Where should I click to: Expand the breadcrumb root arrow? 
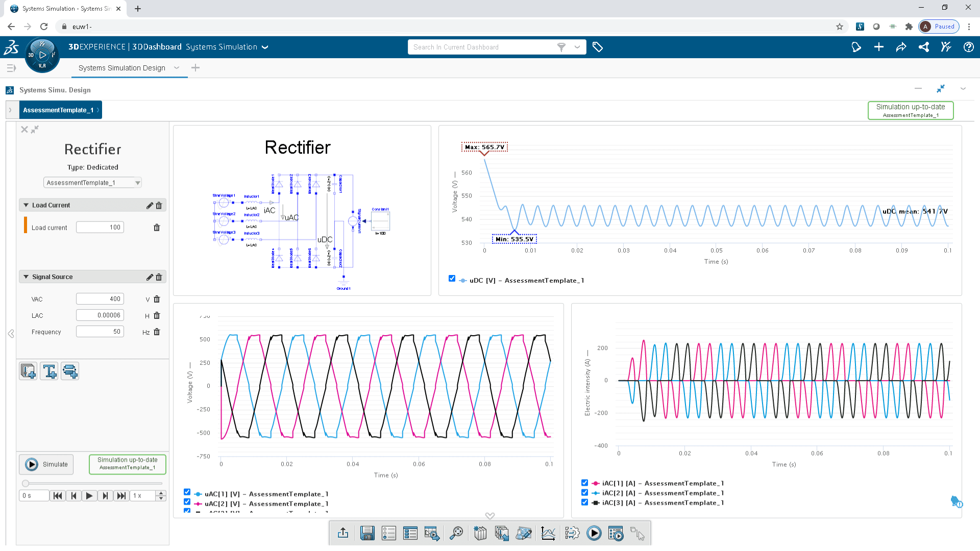pyautogui.click(x=10, y=110)
